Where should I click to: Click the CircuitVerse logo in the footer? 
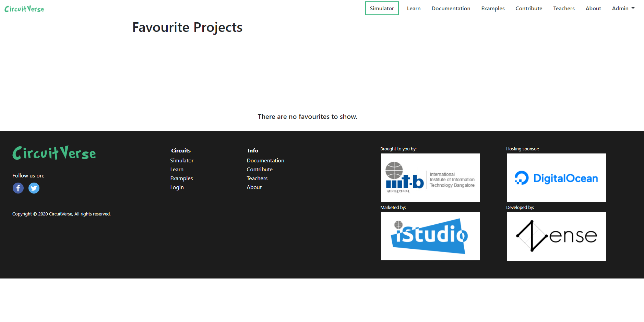click(54, 153)
